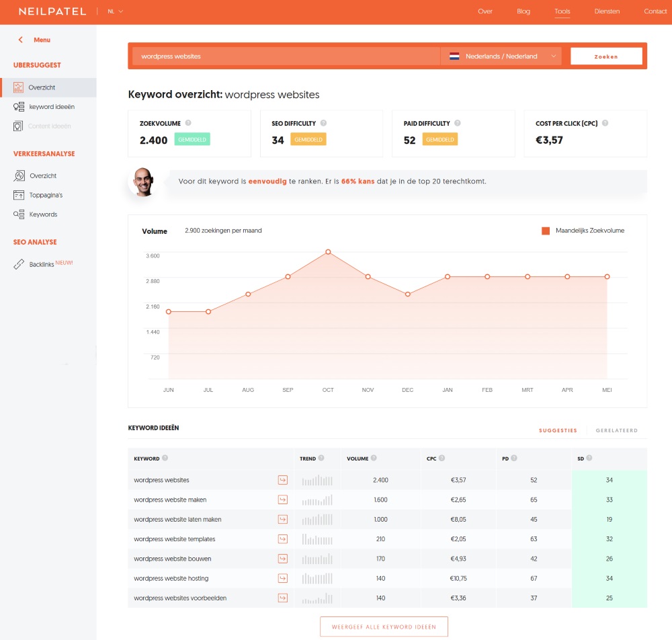
Task: Switch to the Suggesties tab
Action: pyautogui.click(x=558, y=430)
